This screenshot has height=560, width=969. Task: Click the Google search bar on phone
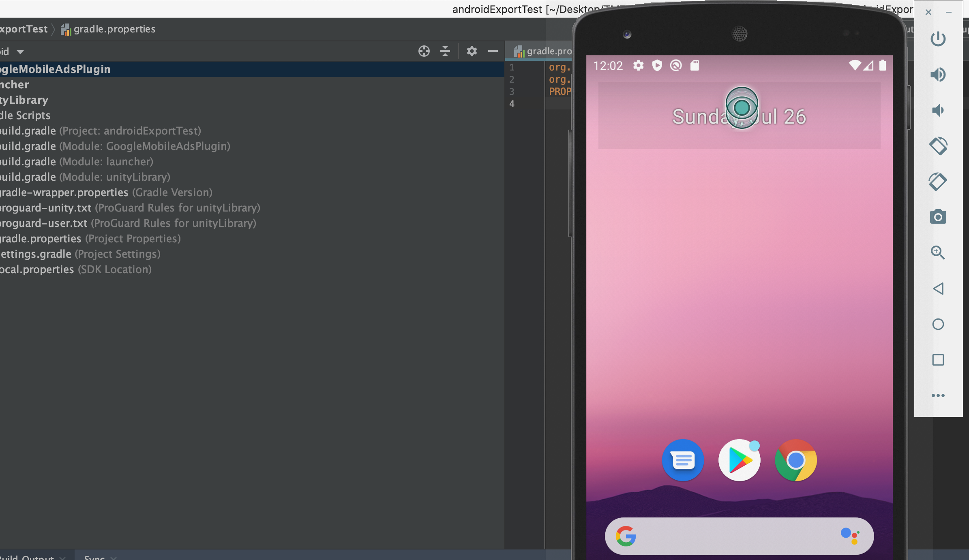point(739,536)
